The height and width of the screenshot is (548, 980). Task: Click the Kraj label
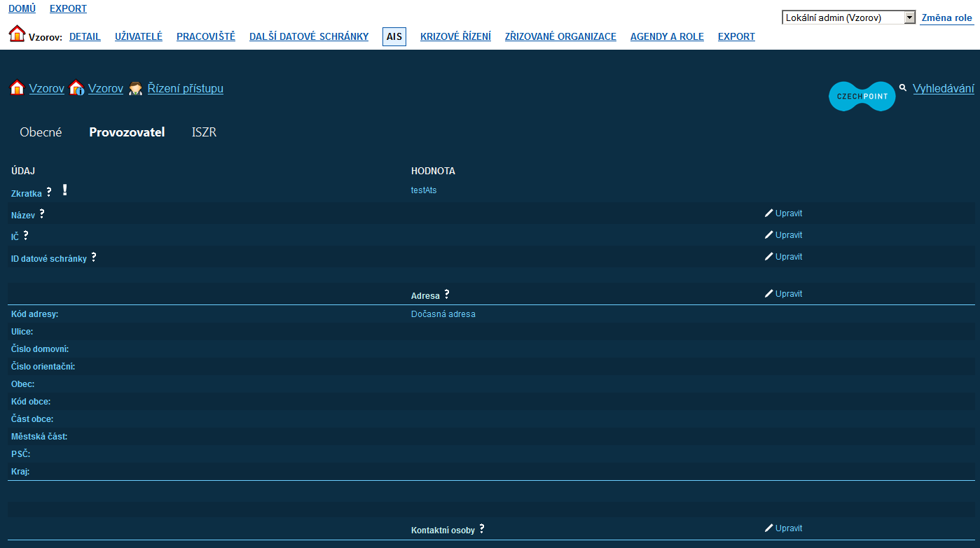coord(20,472)
